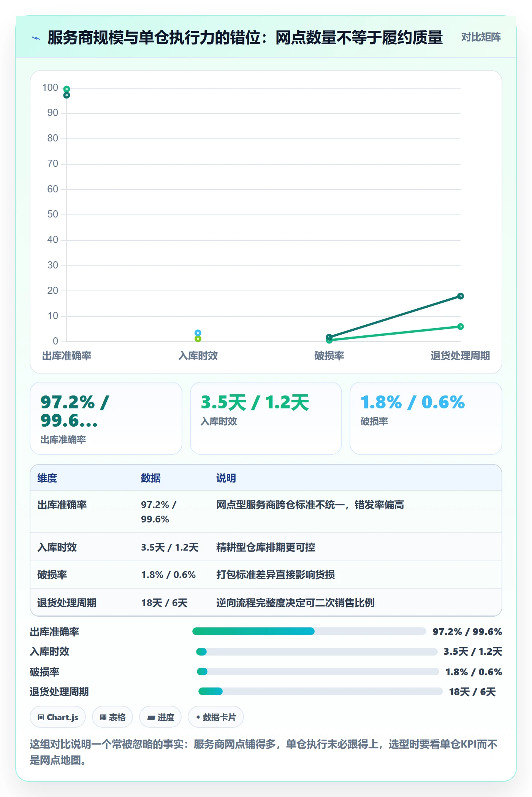Click the 数据卡片 tag chip
The width and height of the screenshot is (532, 797).
pyautogui.click(x=216, y=717)
